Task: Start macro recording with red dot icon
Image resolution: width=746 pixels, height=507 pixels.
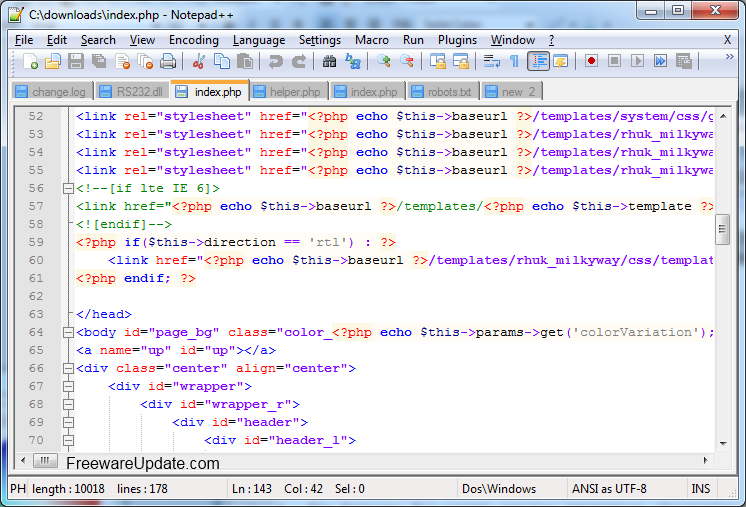Action: pos(591,61)
